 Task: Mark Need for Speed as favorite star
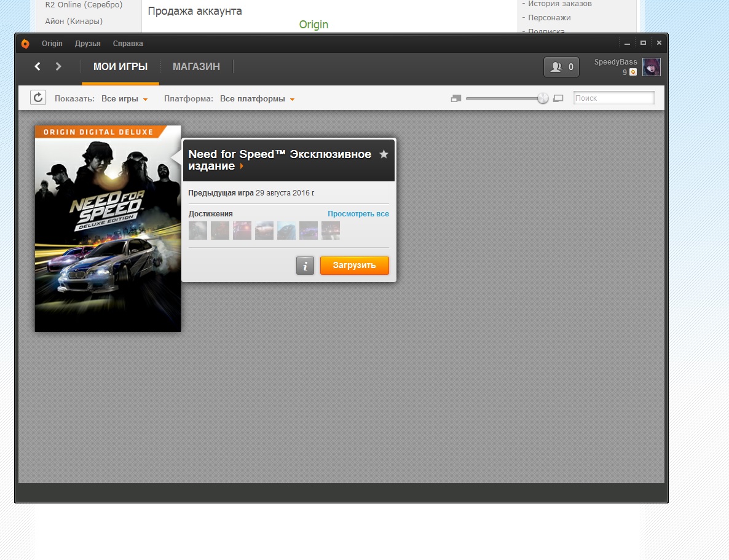[384, 154]
